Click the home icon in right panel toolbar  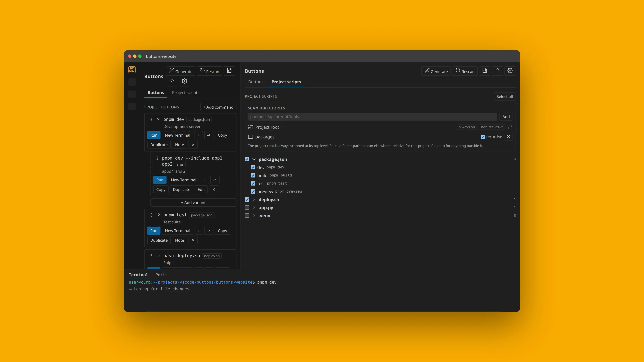coord(497,71)
